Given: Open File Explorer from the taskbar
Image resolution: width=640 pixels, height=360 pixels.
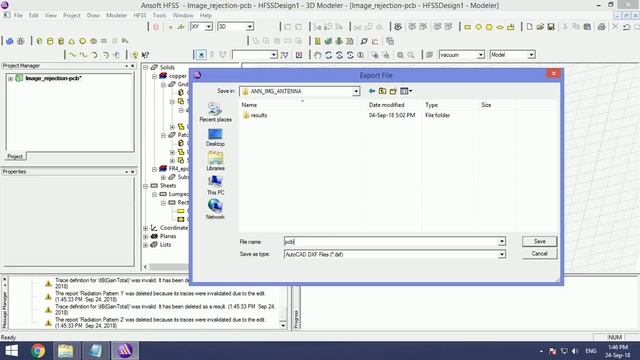Looking at the screenshot, I should (x=65, y=351).
